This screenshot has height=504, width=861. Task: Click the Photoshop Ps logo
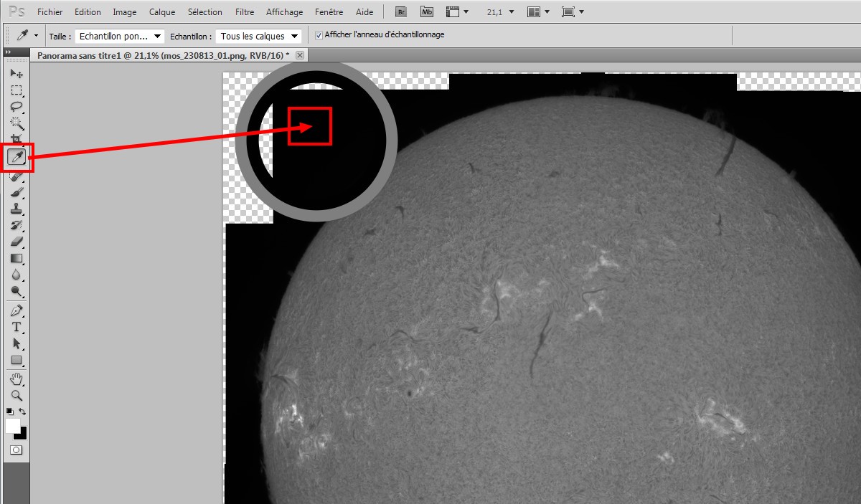(17, 11)
